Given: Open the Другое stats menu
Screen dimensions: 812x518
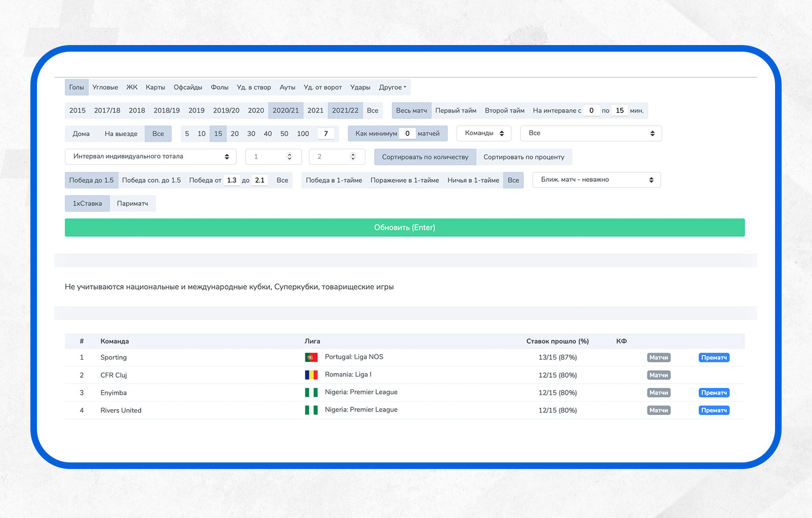Looking at the screenshot, I should [x=392, y=87].
